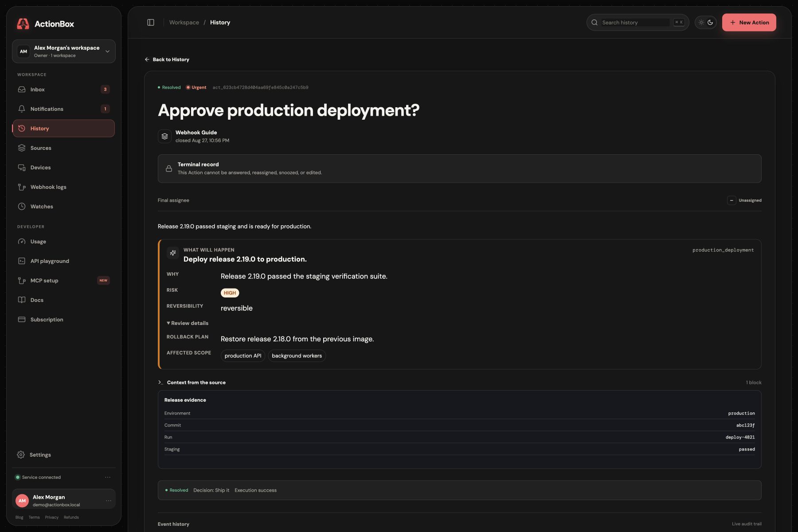This screenshot has width=798, height=532.
Task: Click the Decision: Ship it text
Action: [x=211, y=490]
